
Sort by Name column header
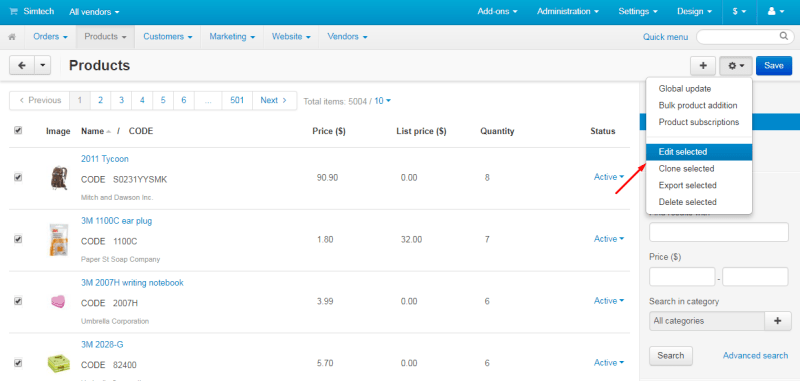pyautogui.click(x=92, y=131)
